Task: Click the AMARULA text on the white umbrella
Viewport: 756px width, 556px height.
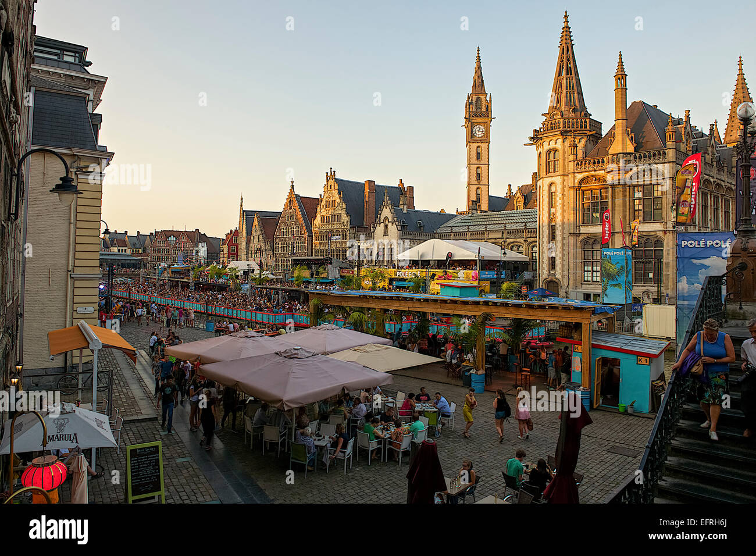Action: (x=59, y=437)
